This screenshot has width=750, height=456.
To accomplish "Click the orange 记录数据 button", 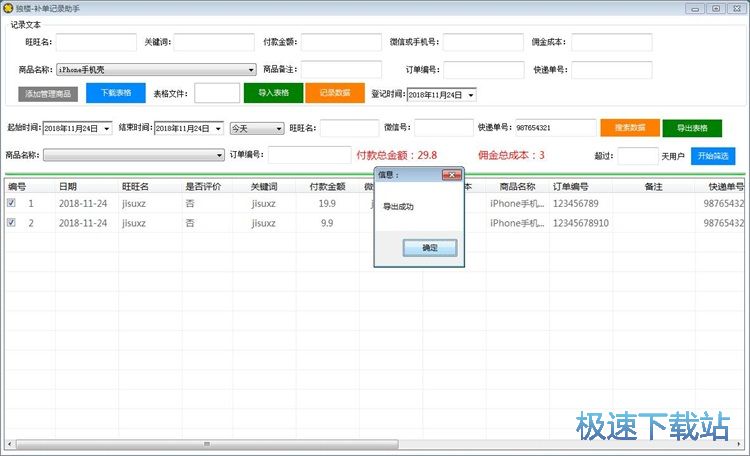I will click(335, 93).
